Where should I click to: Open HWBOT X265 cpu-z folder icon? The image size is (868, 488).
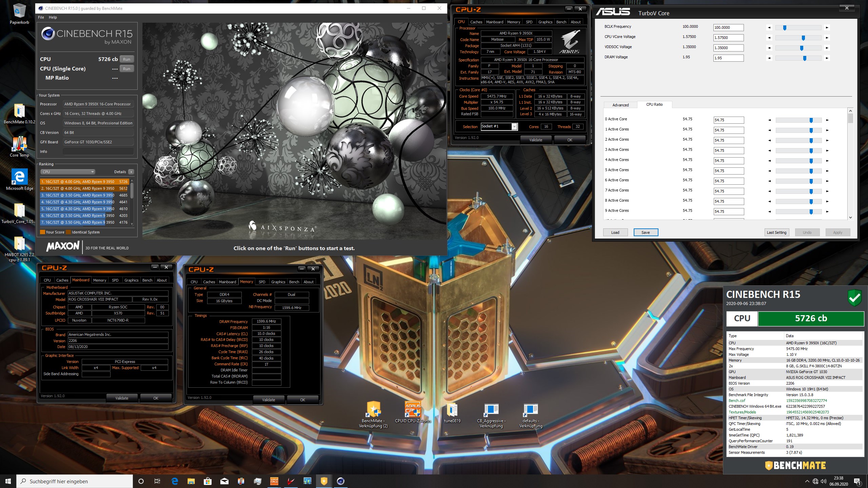(19, 249)
